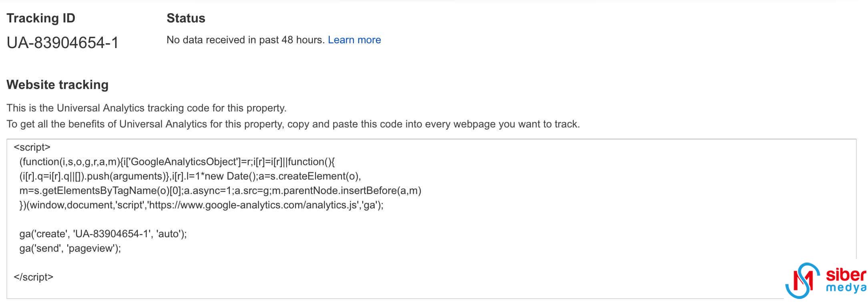Click the opening <script> tag line
The image size is (868, 307).
(x=32, y=147)
